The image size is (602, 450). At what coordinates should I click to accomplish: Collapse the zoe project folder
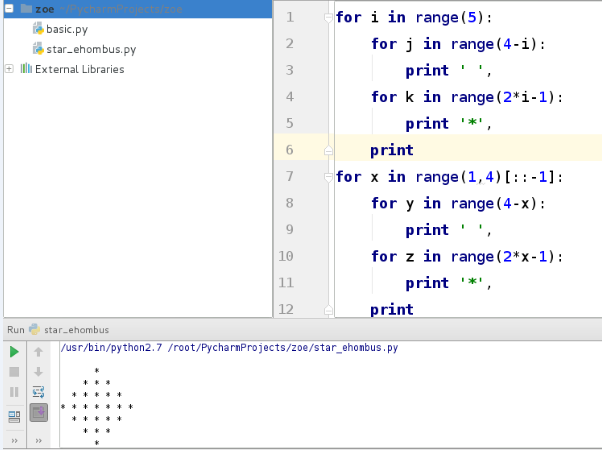click(9, 8)
